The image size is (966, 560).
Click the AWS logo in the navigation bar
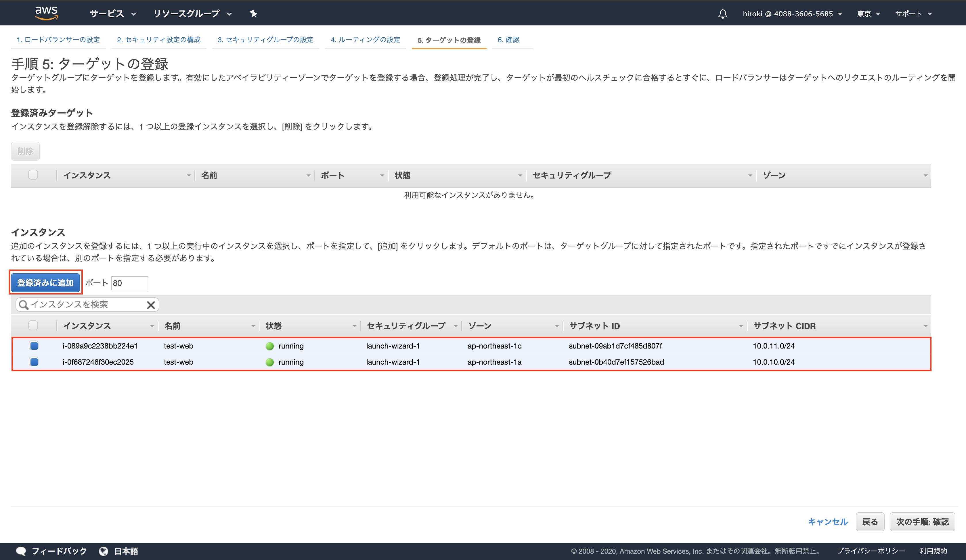tap(46, 13)
